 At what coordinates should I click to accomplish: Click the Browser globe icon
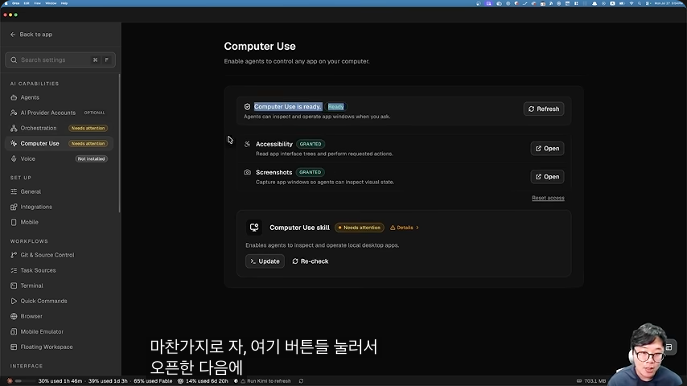click(x=14, y=316)
